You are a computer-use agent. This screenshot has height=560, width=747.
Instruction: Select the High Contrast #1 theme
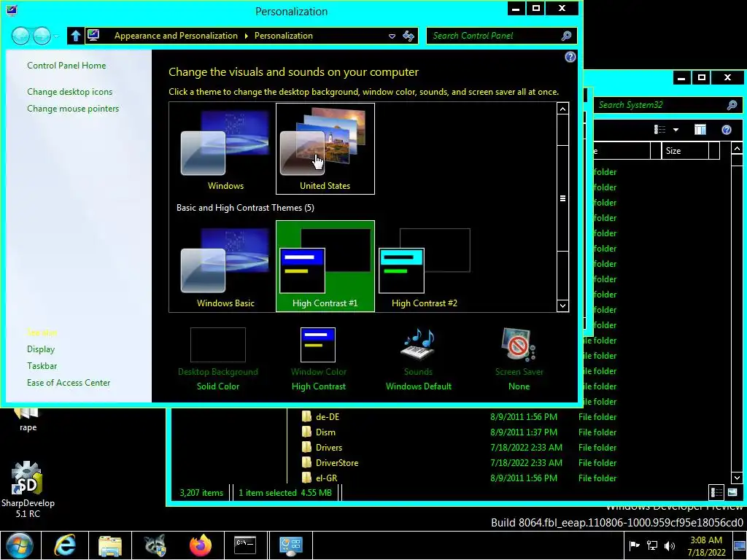tap(325, 267)
